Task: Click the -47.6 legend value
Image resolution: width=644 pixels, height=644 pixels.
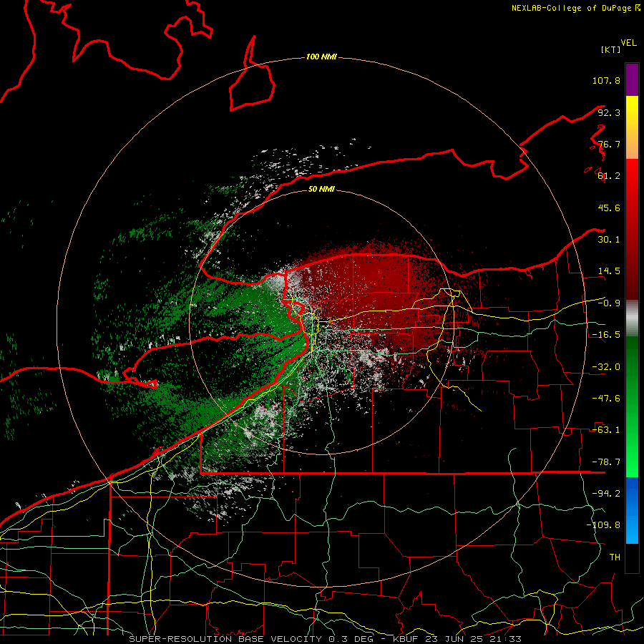Action: (606, 399)
